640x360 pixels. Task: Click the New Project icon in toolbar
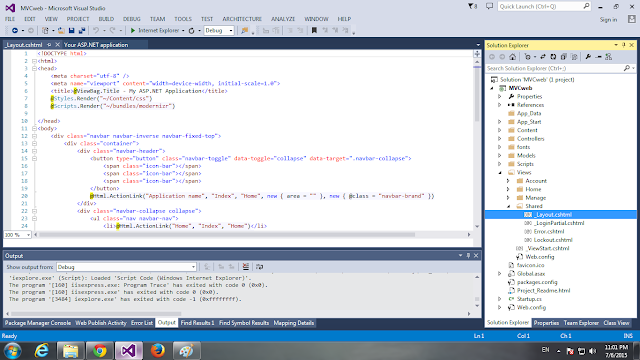pos(45,31)
